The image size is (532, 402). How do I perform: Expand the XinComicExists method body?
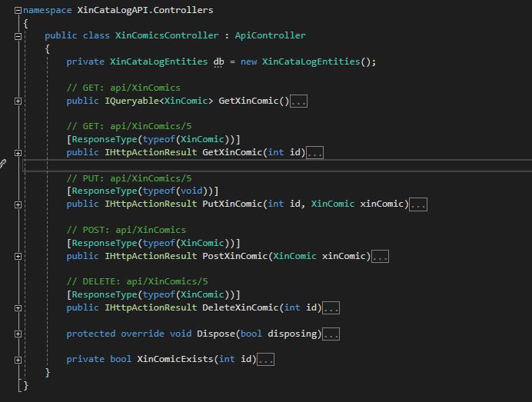18,360
